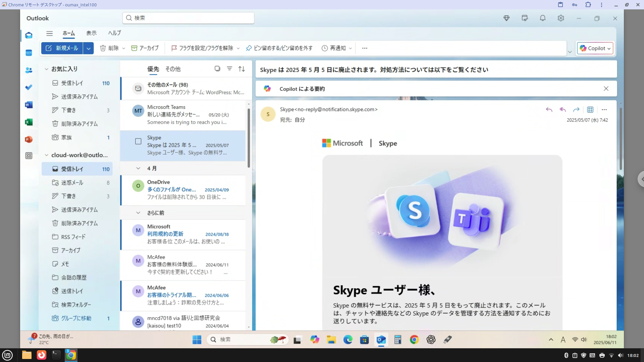Image resolution: width=644 pixels, height=362 pixels.
Task: Open the New Mail dropdown arrow
Action: pos(88,48)
